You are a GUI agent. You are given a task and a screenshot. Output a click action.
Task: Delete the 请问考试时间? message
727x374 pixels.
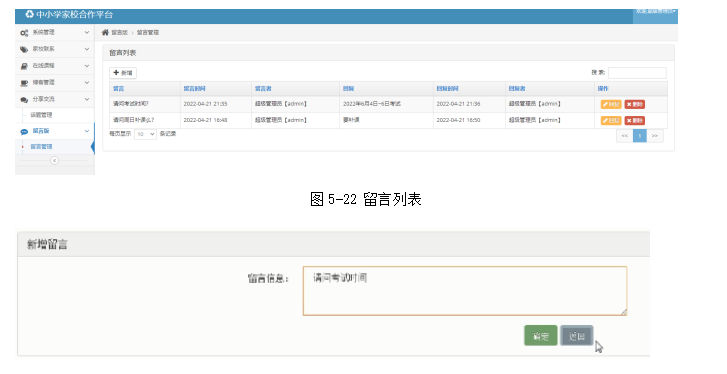click(635, 104)
